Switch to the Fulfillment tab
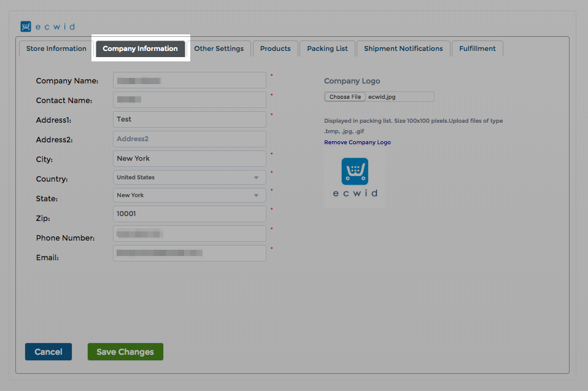588x391 pixels. (x=478, y=48)
